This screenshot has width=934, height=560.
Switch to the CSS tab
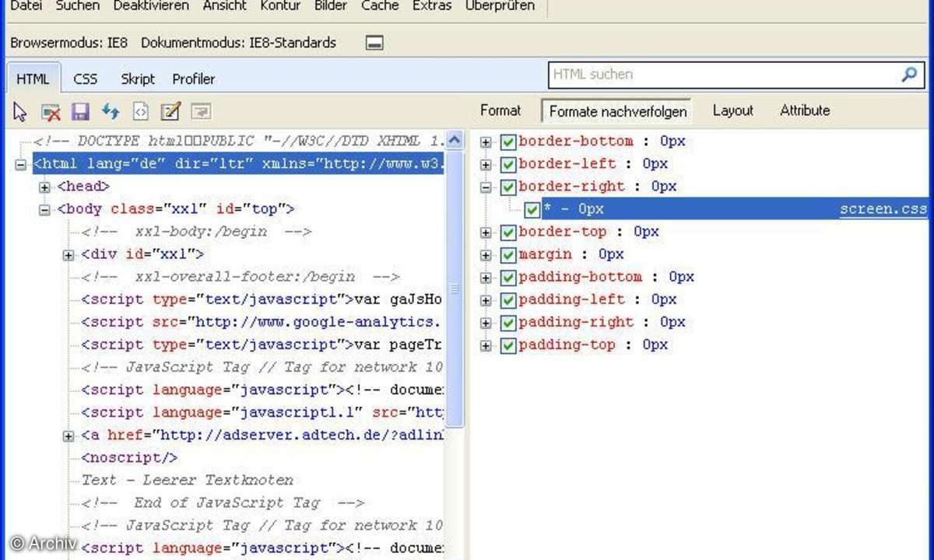[x=86, y=79]
